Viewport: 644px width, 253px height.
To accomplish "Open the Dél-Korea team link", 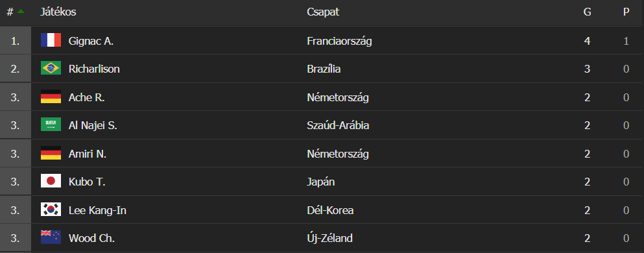I will 330,211.
